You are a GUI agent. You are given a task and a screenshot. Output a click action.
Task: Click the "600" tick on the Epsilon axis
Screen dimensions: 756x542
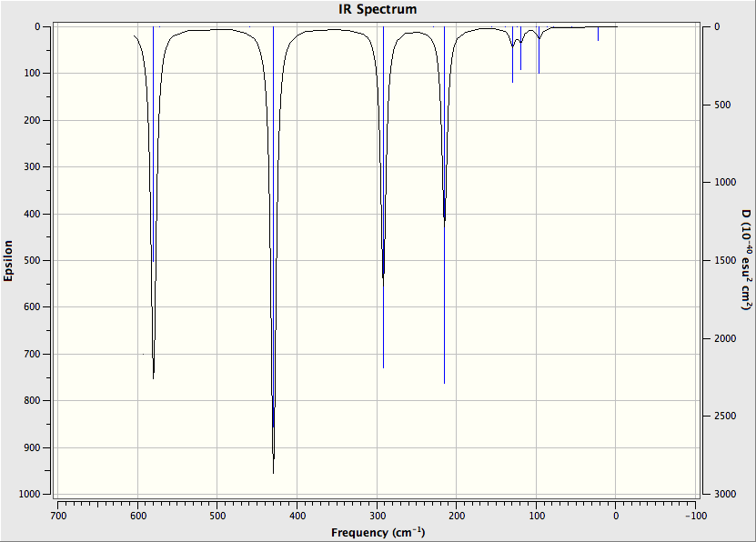(x=32, y=306)
